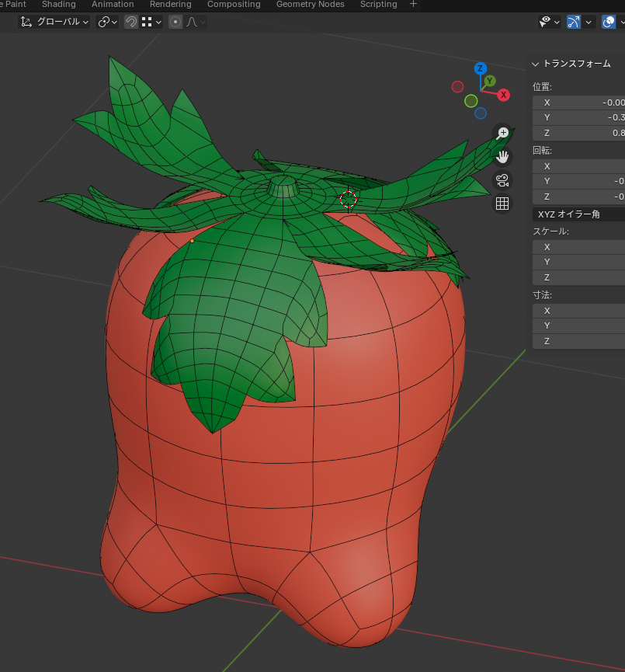Image resolution: width=625 pixels, height=672 pixels.
Task: Click the hand pan view icon
Action: pos(502,157)
